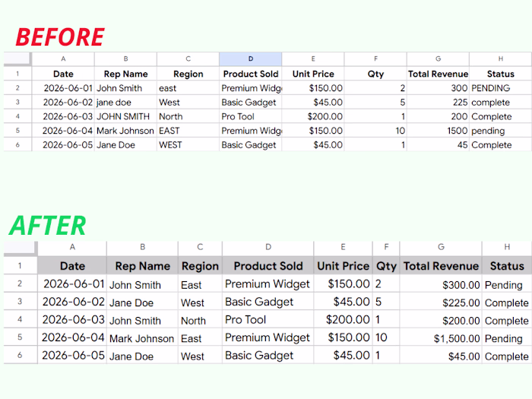
Task: Click the lowercase 'east' region cell
Action: click(188, 88)
